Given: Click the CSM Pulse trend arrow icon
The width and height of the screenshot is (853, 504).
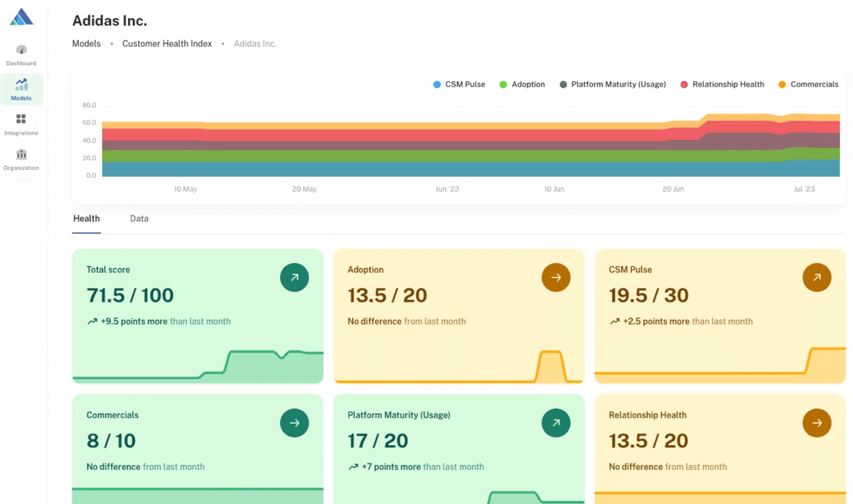Looking at the screenshot, I should click(x=614, y=321).
